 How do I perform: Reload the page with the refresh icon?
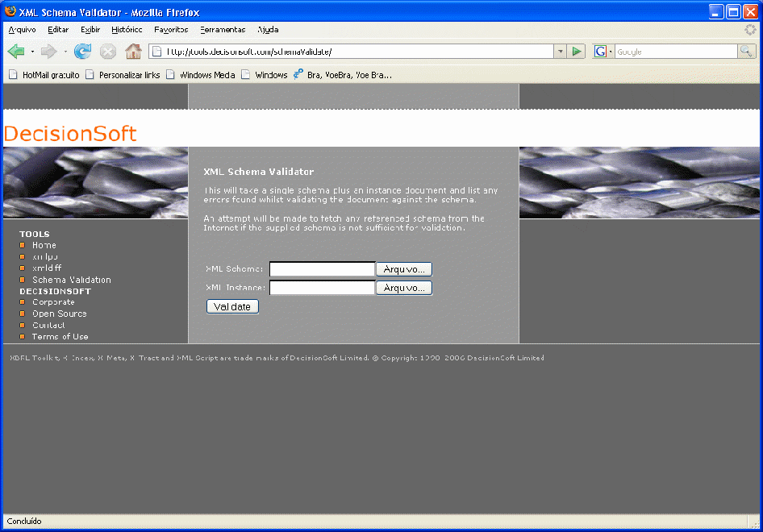click(83, 51)
